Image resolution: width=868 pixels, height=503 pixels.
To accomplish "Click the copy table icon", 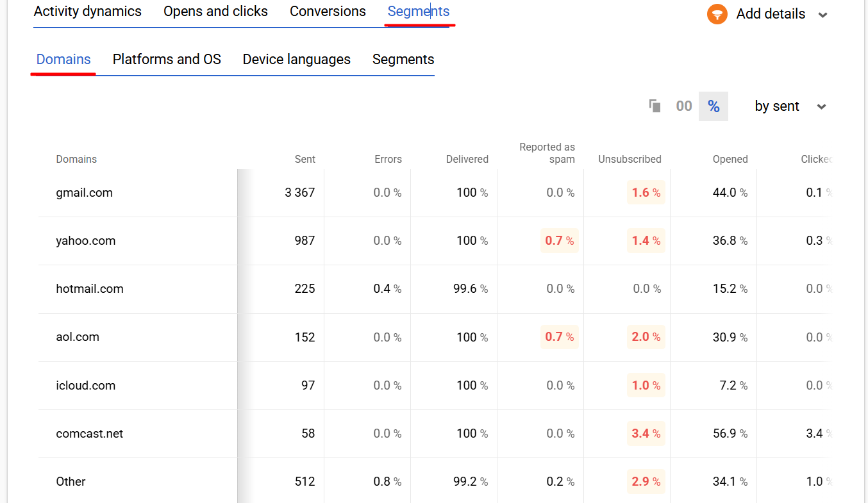I will [655, 106].
